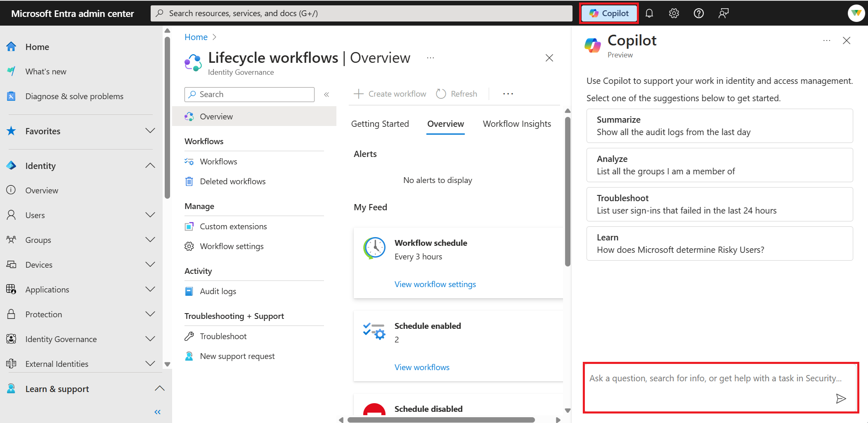The width and height of the screenshot is (868, 423).
Task: Click the horizontal scrollbar at bottom
Action: point(441,420)
